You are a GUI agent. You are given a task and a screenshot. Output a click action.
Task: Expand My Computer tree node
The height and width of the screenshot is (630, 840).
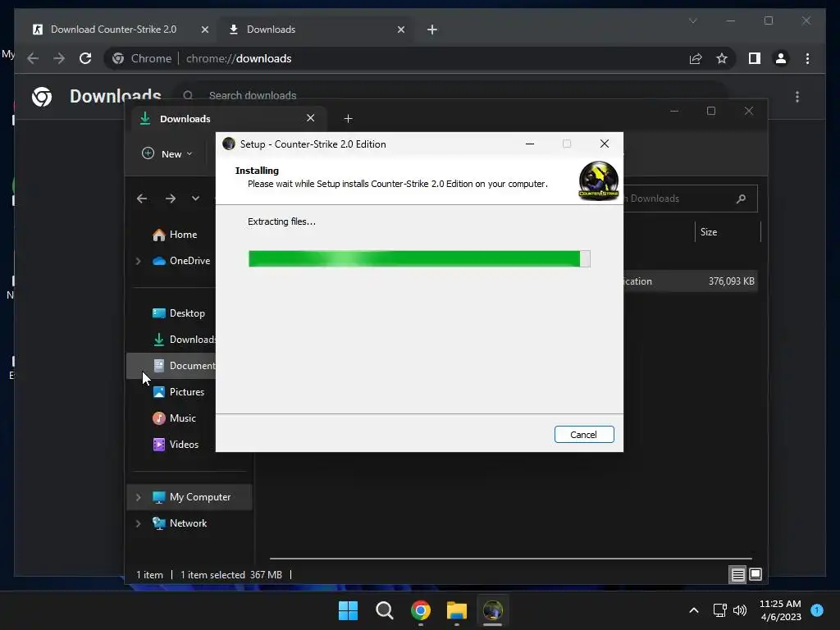pos(138,497)
